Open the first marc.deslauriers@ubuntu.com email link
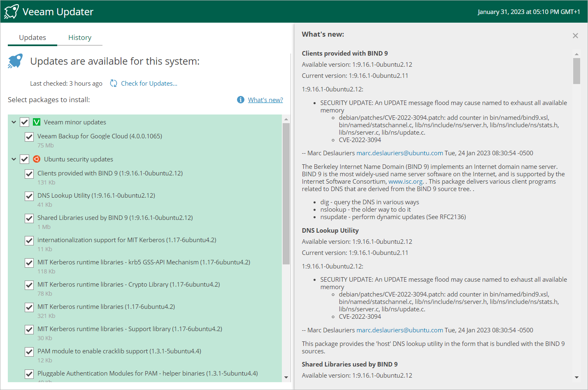The width and height of the screenshot is (588, 390). point(400,153)
